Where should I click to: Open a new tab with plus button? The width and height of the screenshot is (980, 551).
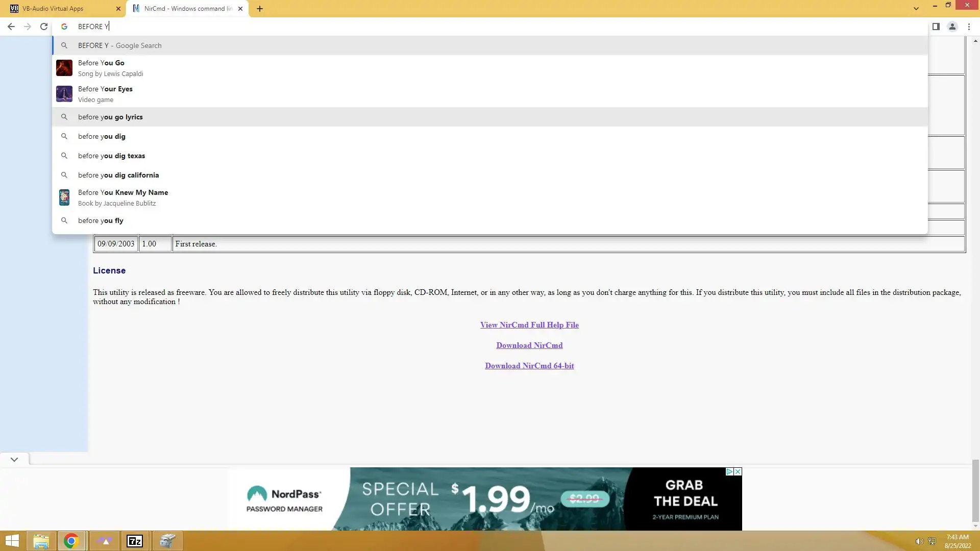[x=260, y=9]
